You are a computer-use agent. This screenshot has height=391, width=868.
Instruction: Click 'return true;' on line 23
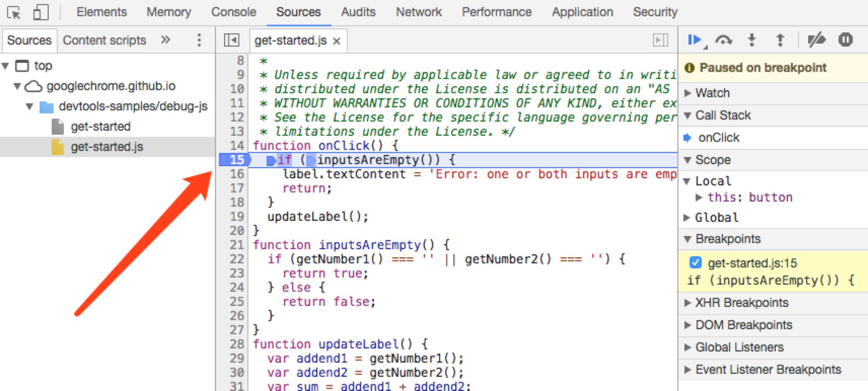tap(325, 273)
